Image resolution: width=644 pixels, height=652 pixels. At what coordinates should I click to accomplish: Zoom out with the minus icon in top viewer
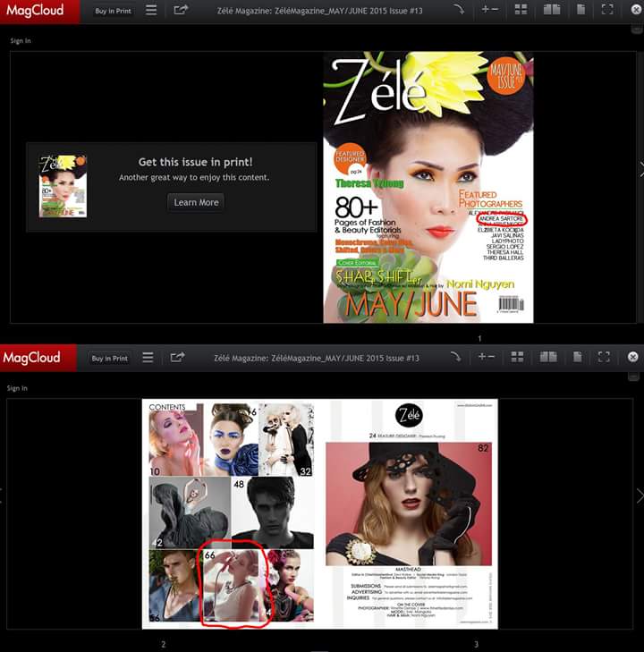(495, 9)
